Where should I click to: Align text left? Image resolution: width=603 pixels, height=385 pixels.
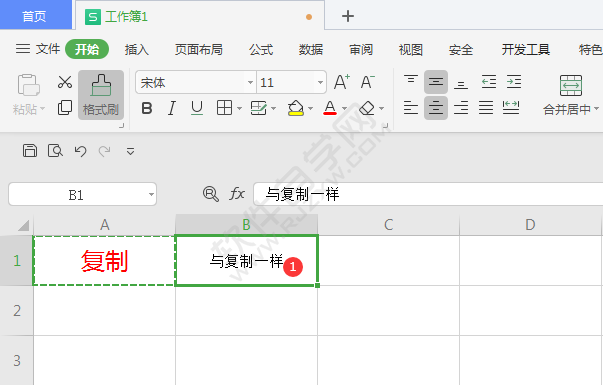[x=411, y=108]
